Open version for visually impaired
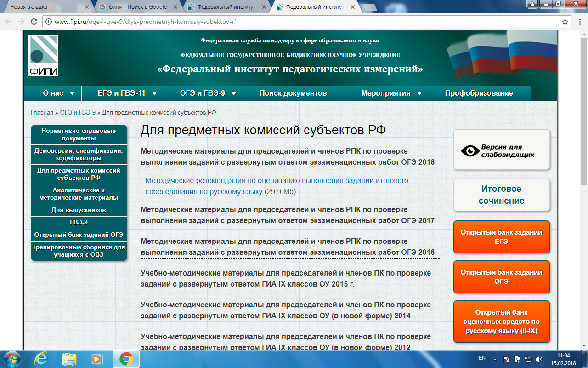The height and width of the screenshot is (368, 588). [501, 150]
